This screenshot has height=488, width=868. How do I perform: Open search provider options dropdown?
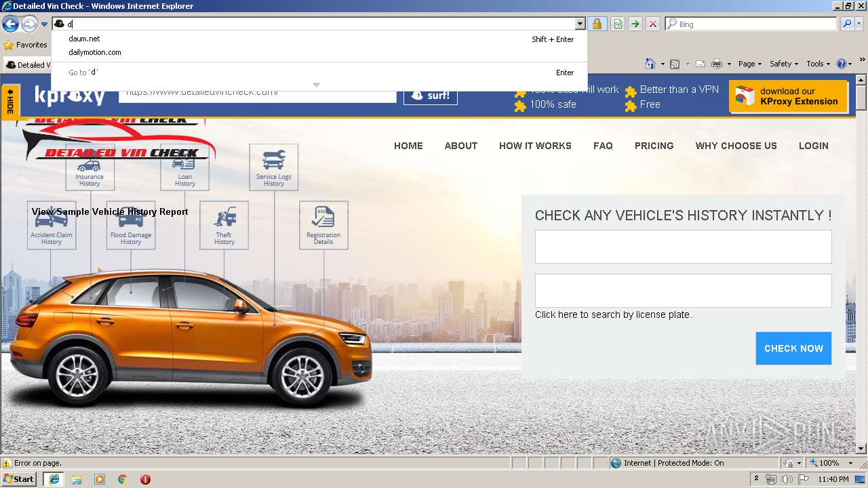coord(859,24)
